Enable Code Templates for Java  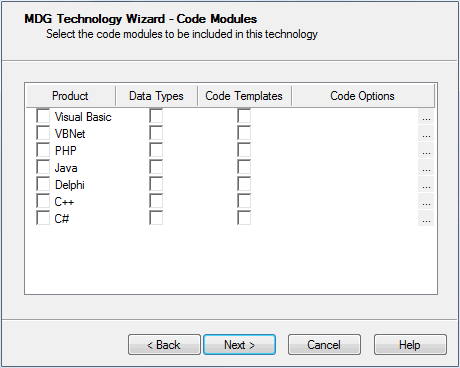coord(244,167)
